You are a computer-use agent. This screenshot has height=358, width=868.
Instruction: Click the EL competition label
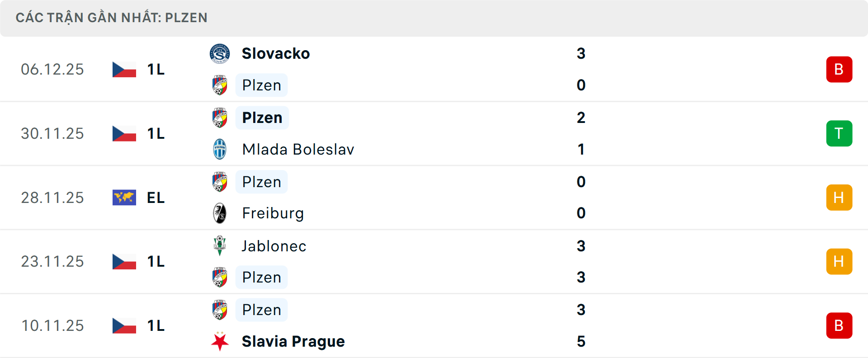[x=156, y=198]
